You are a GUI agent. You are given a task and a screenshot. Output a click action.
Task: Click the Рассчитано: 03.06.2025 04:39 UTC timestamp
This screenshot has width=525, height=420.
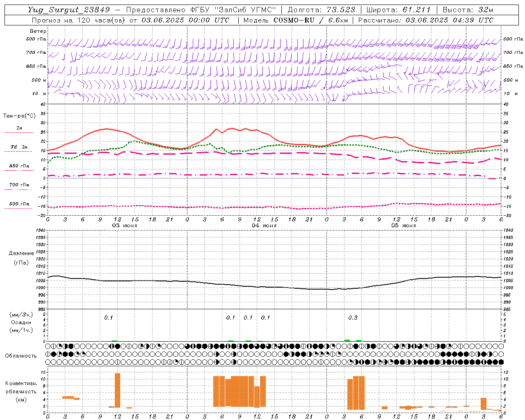tap(426, 20)
